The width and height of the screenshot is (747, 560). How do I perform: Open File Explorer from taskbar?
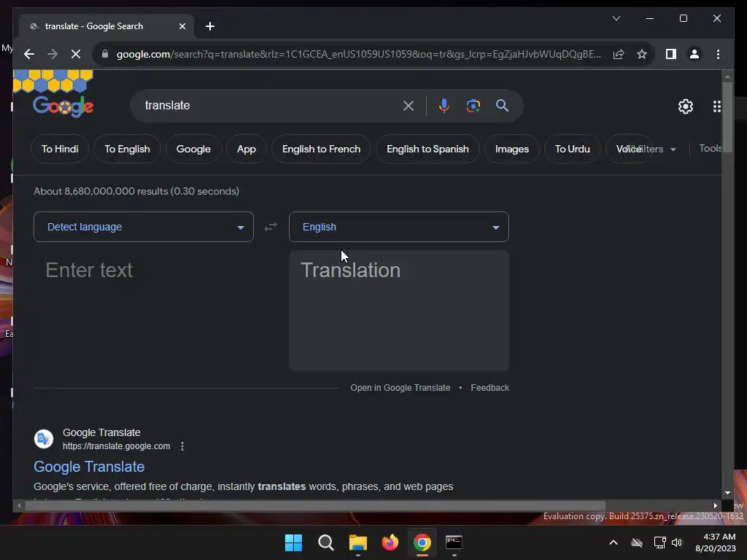357,542
